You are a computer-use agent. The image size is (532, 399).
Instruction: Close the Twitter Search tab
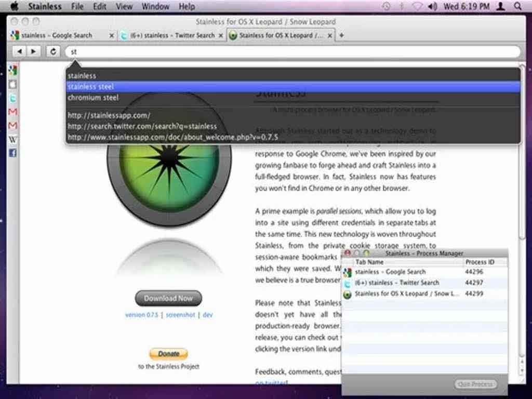(x=221, y=35)
